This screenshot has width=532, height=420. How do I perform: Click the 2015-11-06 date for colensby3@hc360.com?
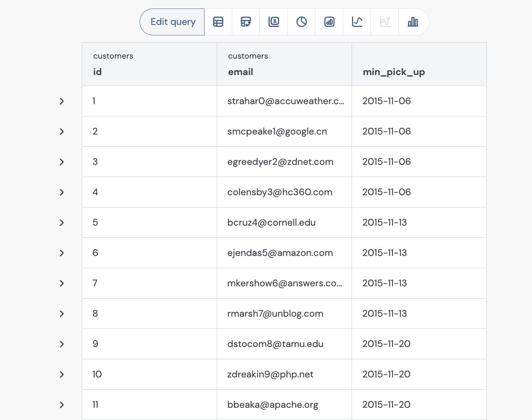tap(387, 192)
